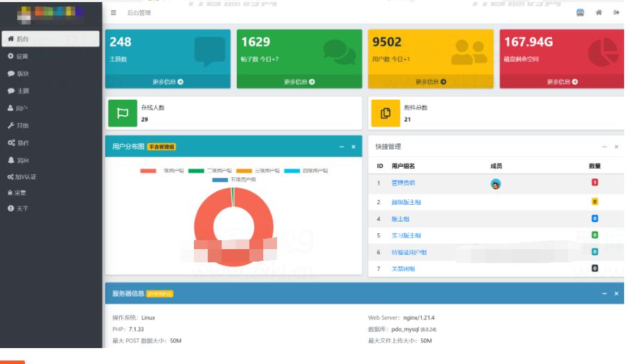631x364 pixels.
Task: Close the 服务器信息 panel
Action: pos(616,293)
